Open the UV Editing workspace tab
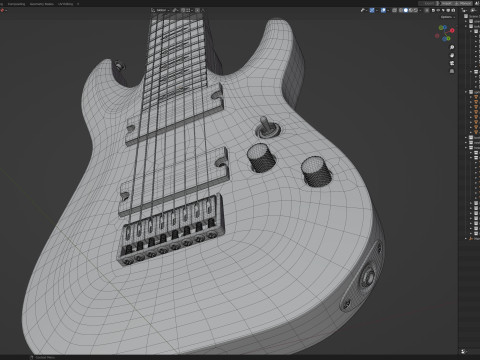480x360 pixels. (x=66, y=4)
